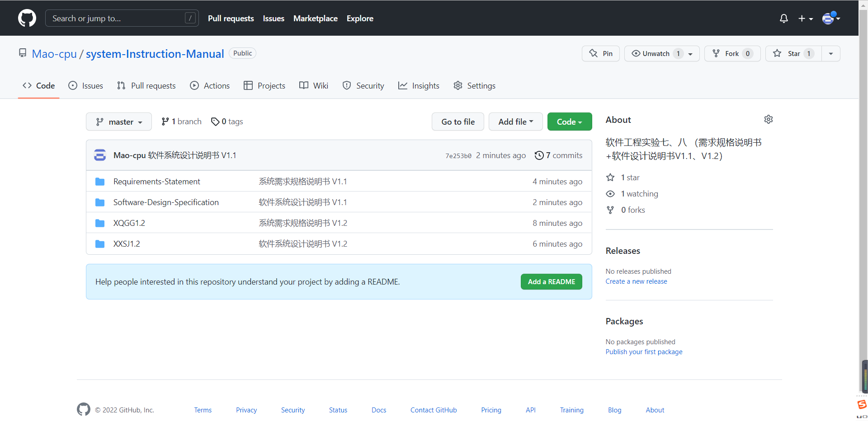Image resolution: width=868 pixels, height=421 pixels.
Task: Open the XQGG1.2 folder
Action: tap(129, 223)
